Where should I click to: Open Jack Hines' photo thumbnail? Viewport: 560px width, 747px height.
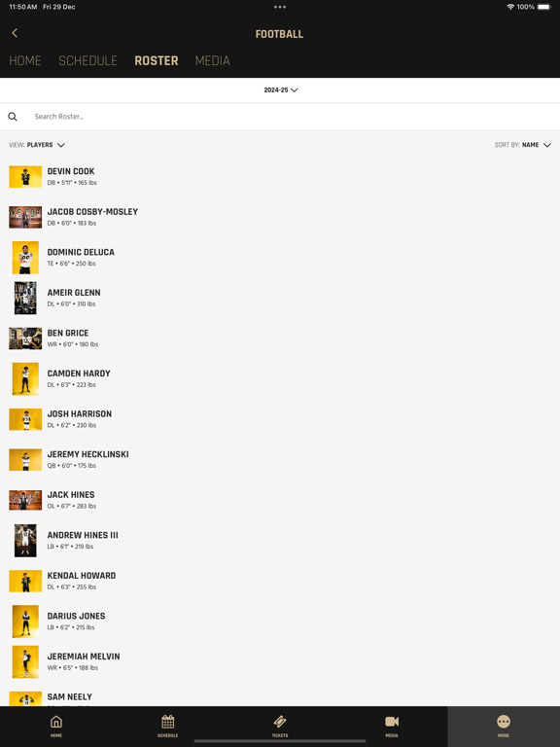pos(25,501)
